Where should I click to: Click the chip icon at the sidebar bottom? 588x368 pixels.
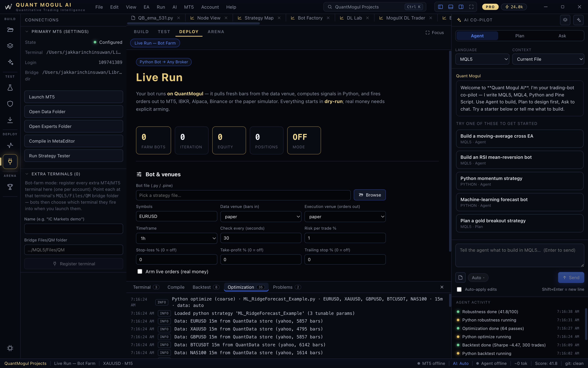[x=10, y=348]
